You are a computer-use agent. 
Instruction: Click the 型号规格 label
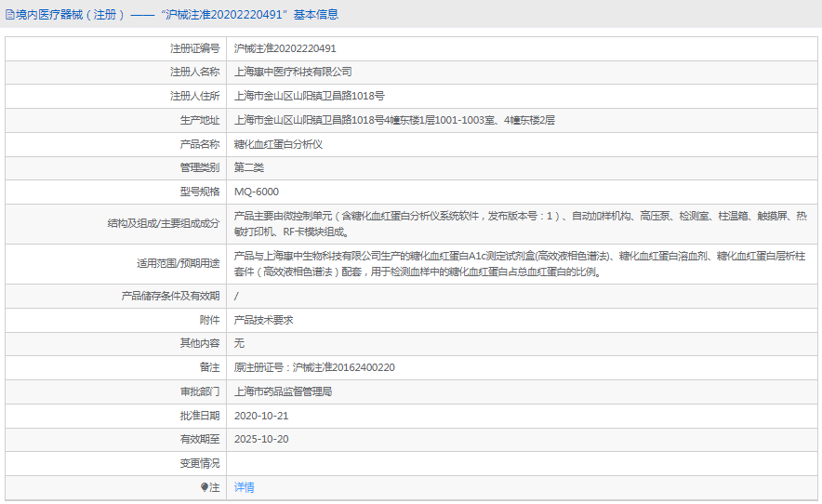(200, 192)
